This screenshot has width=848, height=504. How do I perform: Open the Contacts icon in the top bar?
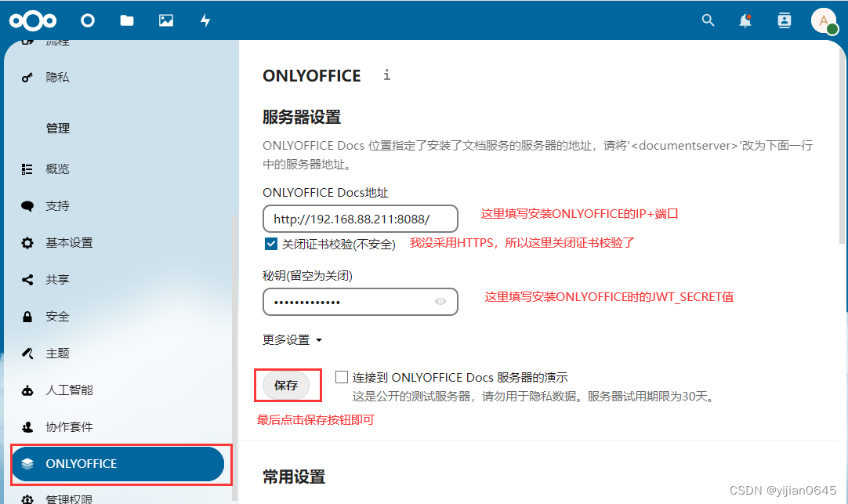coord(784,20)
